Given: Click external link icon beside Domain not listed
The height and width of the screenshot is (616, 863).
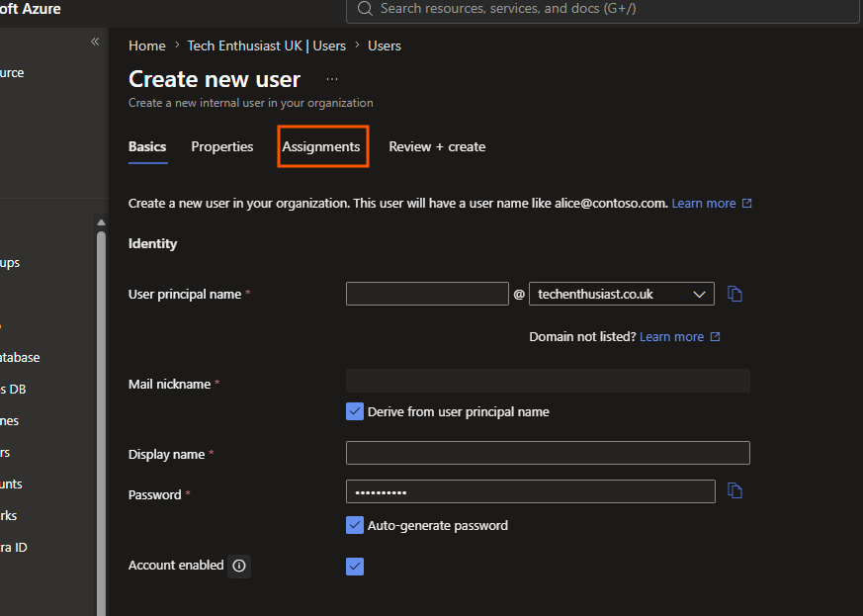Looking at the screenshot, I should click(715, 337).
